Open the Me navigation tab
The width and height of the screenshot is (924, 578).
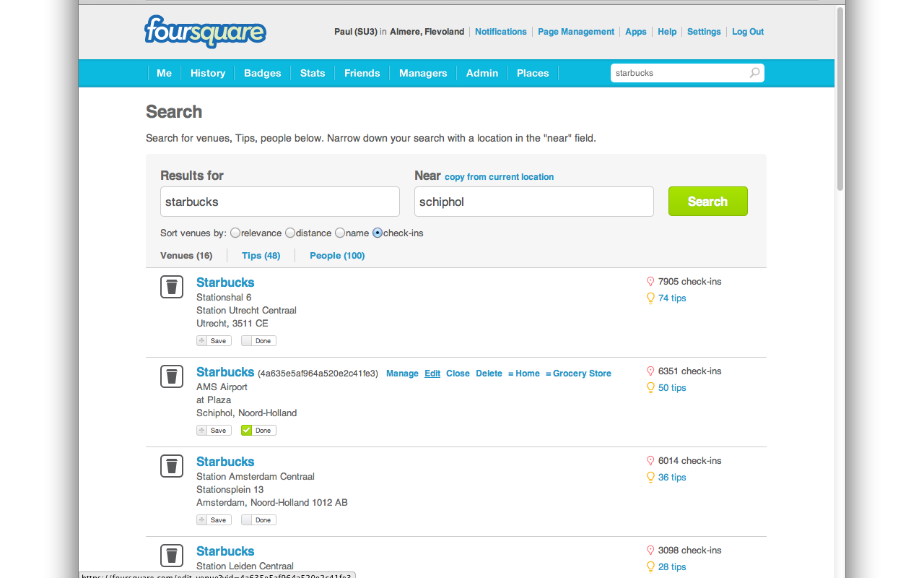pos(165,73)
